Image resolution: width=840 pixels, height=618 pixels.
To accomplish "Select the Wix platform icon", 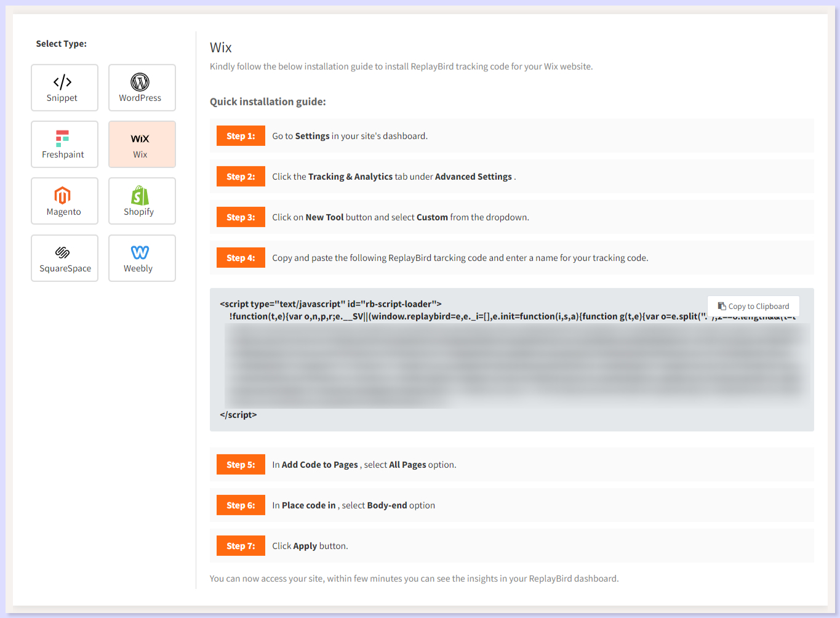I will click(142, 144).
